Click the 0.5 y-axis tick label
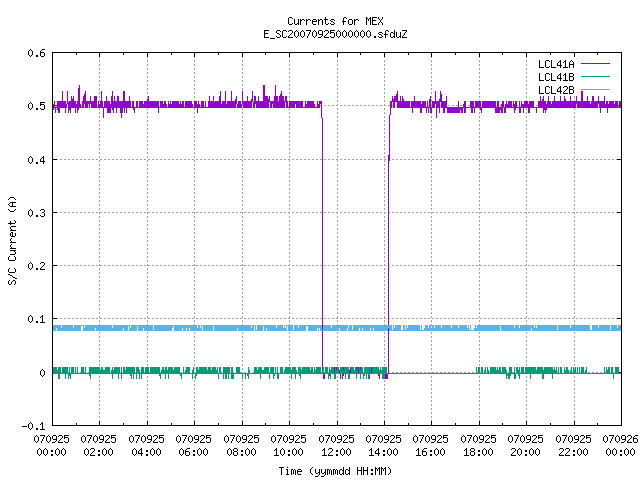The image size is (640, 480). click(36, 106)
